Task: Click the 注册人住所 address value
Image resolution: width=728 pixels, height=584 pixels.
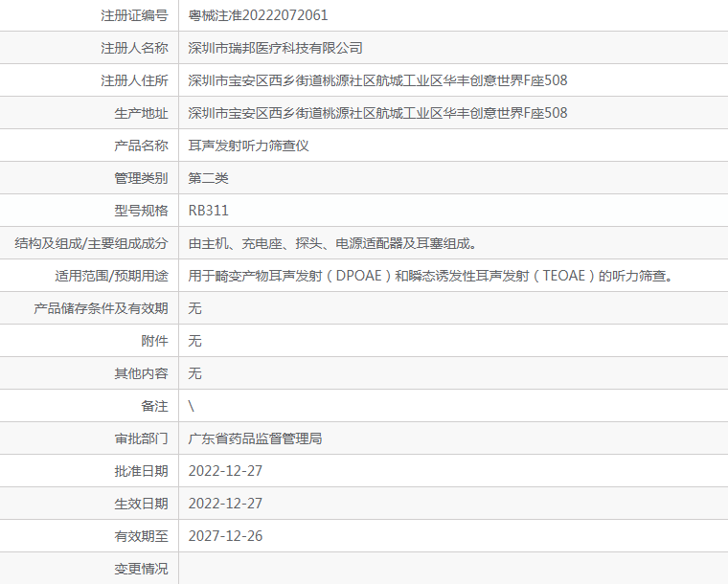Action: [x=377, y=80]
